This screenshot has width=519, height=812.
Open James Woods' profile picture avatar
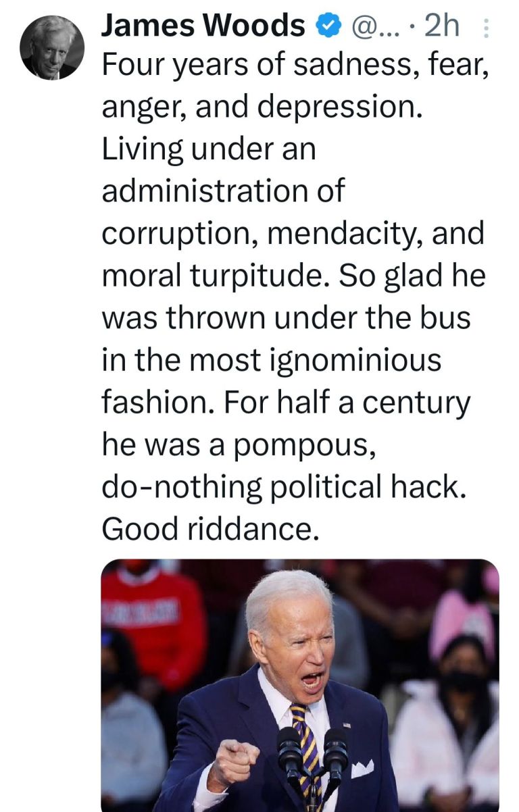[x=52, y=47]
